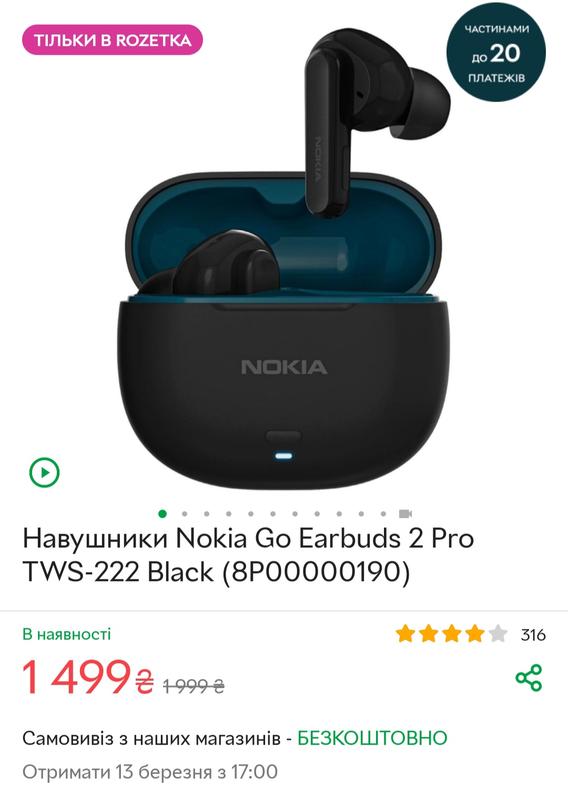Open 'Самовивіз з наших магазинів' delivery option
The image size is (568, 800).
point(152,738)
